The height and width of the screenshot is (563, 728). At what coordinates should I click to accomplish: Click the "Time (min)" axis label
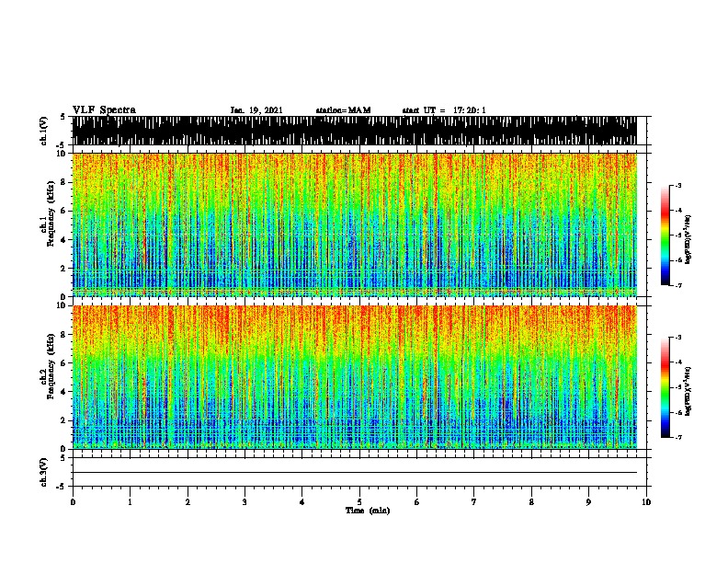(x=368, y=511)
